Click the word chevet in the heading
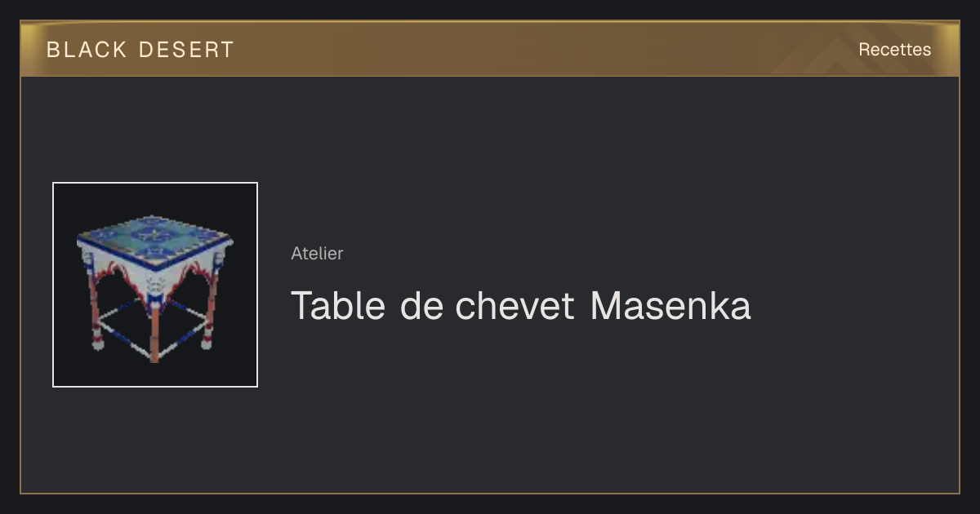 click(x=514, y=306)
